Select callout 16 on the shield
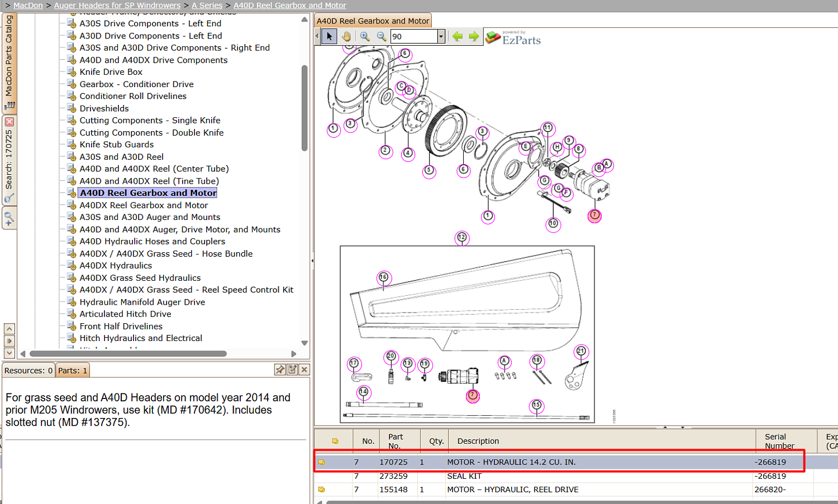This screenshot has height=504, width=838. point(383,277)
